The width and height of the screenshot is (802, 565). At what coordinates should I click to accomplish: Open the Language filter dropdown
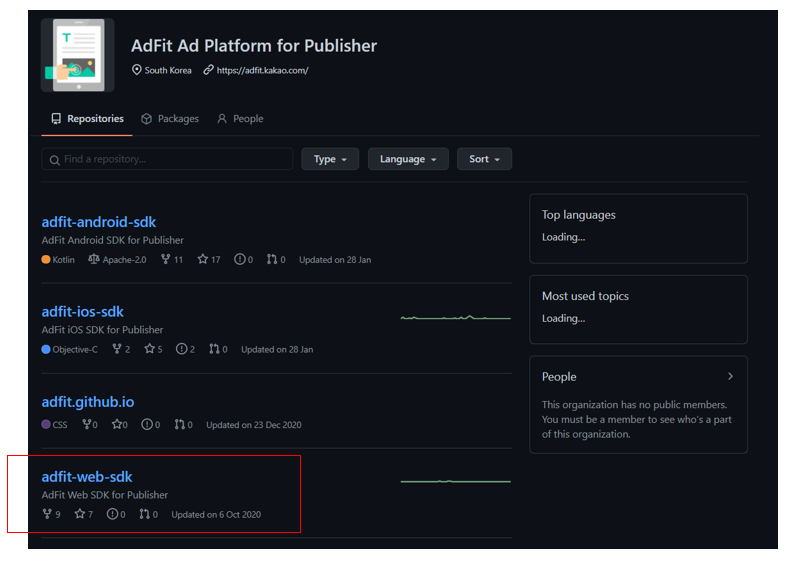pyautogui.click(x=408, y=159)
